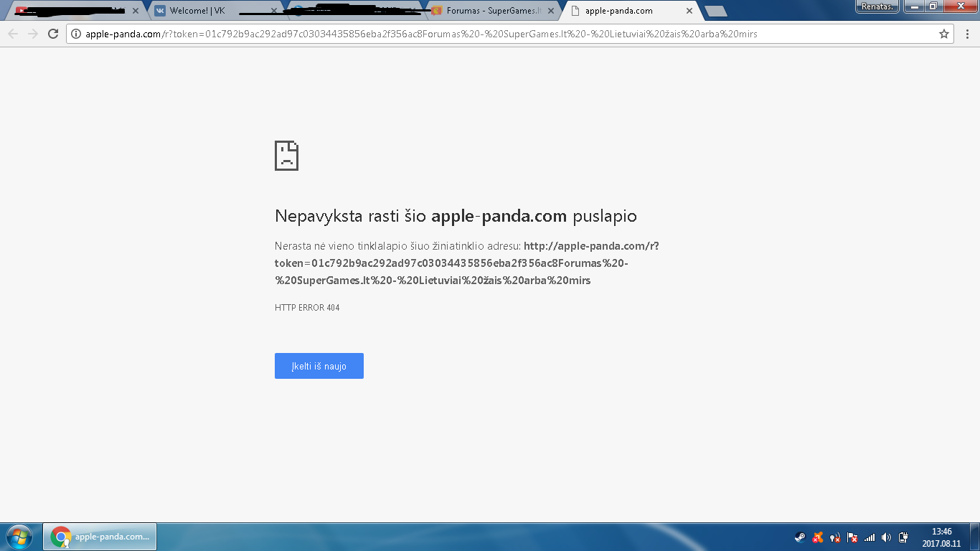This screenshot has width=980, height=551.
Task: Focus the address bar URL field
Action: pos(509,34)
